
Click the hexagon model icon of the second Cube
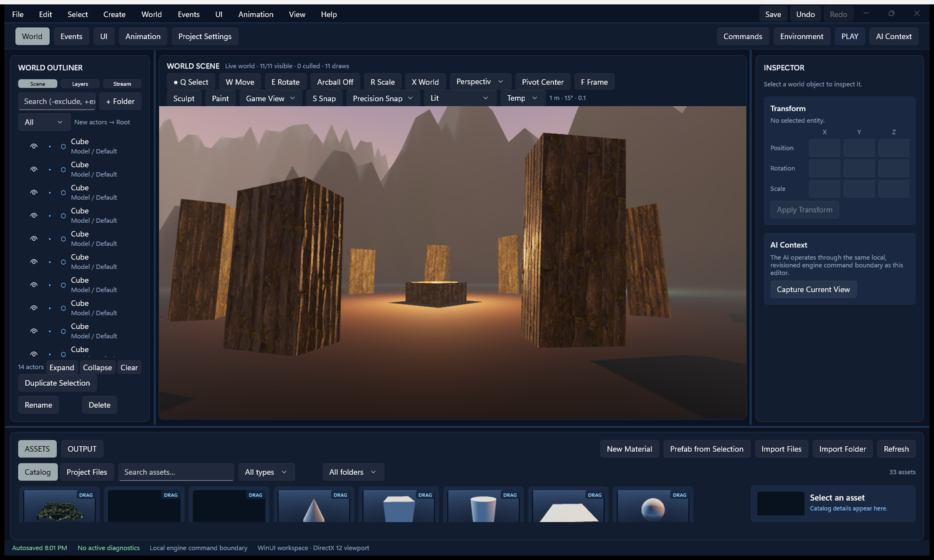(x=63, y=169)
